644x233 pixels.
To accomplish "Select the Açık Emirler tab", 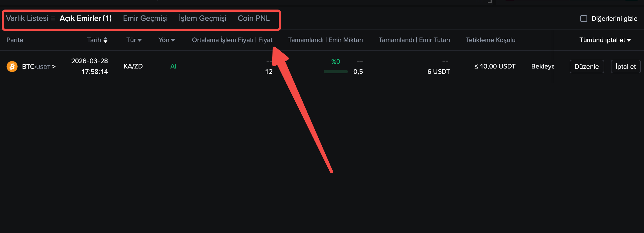I will [x=86, y=19].
